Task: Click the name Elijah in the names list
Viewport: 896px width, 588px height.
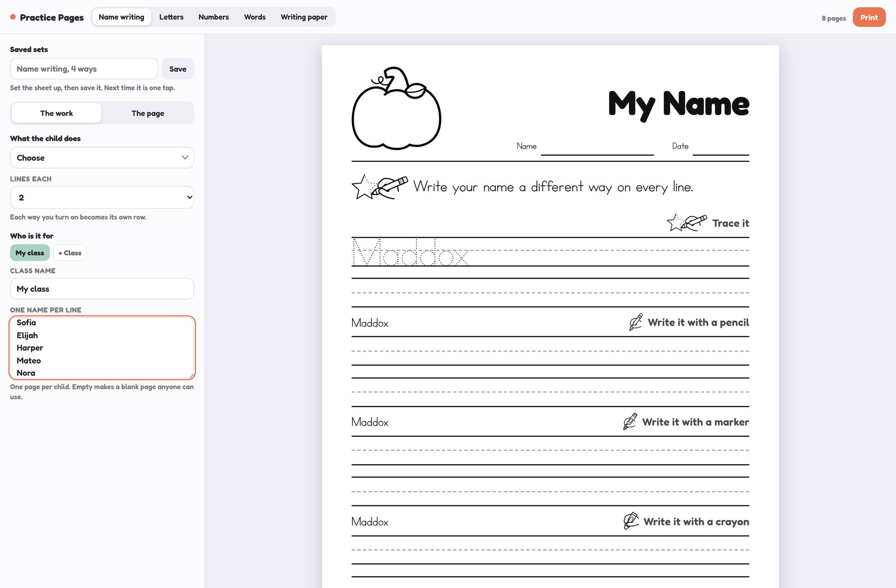Action: 27,335
